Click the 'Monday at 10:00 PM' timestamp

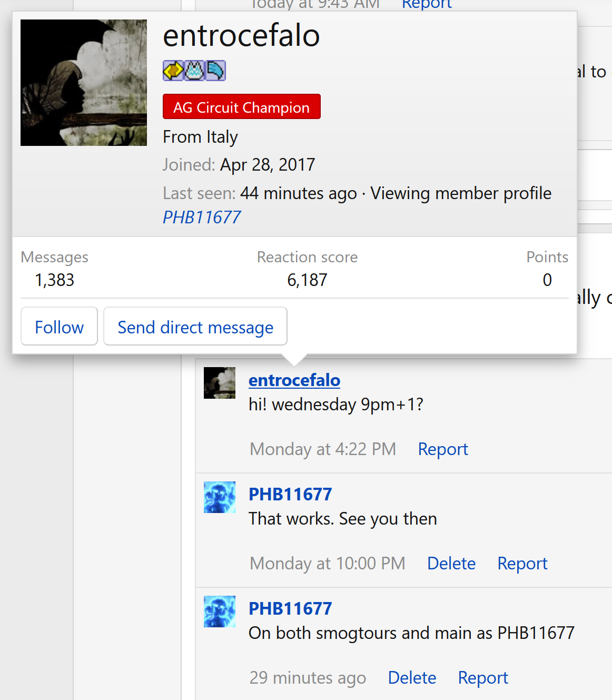tap(328, 563)
